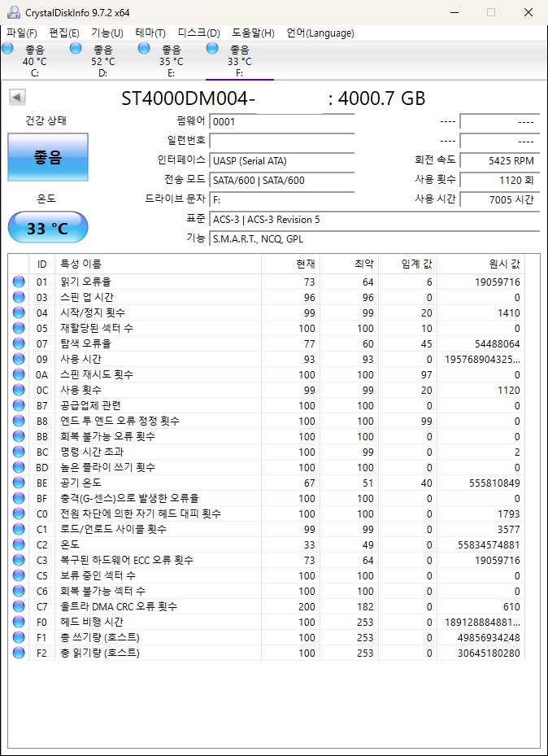
Task: Click the status icon for 스핀 업 시간 row
Action: [x=19, y=297]
